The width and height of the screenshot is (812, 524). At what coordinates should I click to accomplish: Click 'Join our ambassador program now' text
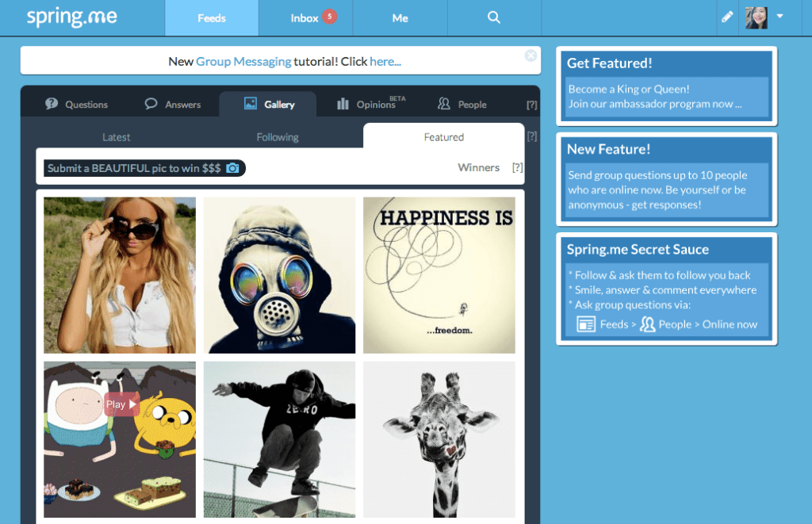(x=655, y=104)
